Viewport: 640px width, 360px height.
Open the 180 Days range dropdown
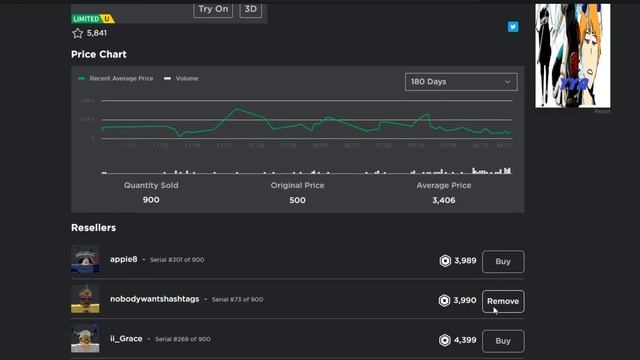(x=461, y=82)
